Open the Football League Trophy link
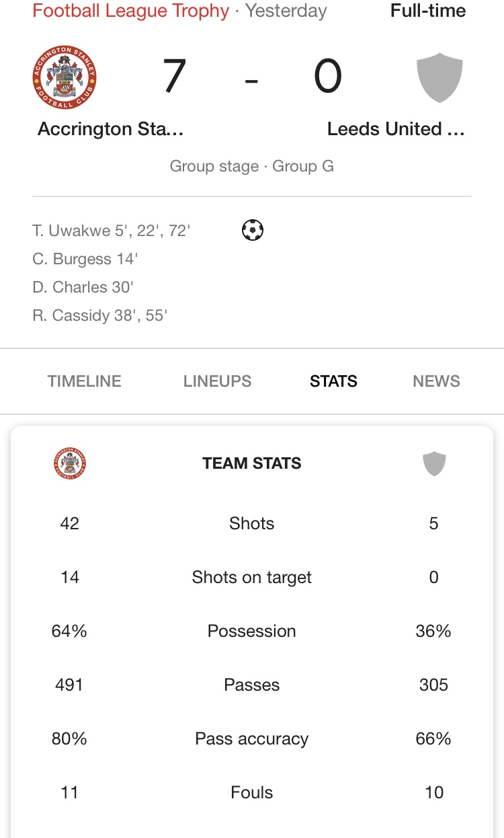Viewport: 504px width, 838px height. click(131, 11)
